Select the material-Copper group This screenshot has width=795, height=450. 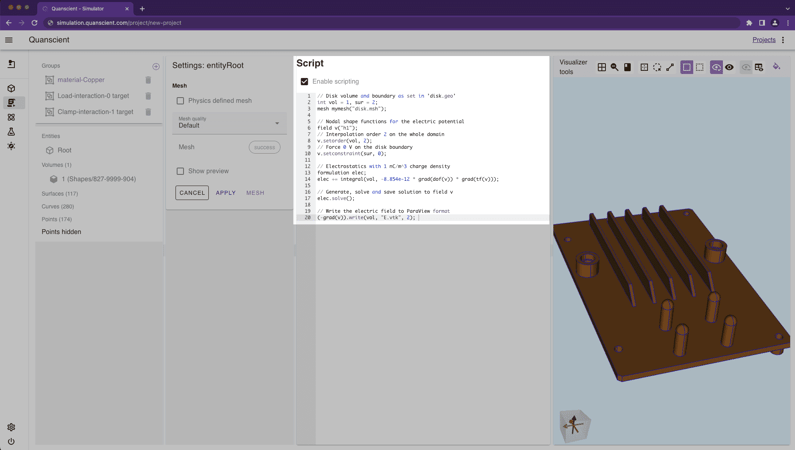tap(81, 80)
